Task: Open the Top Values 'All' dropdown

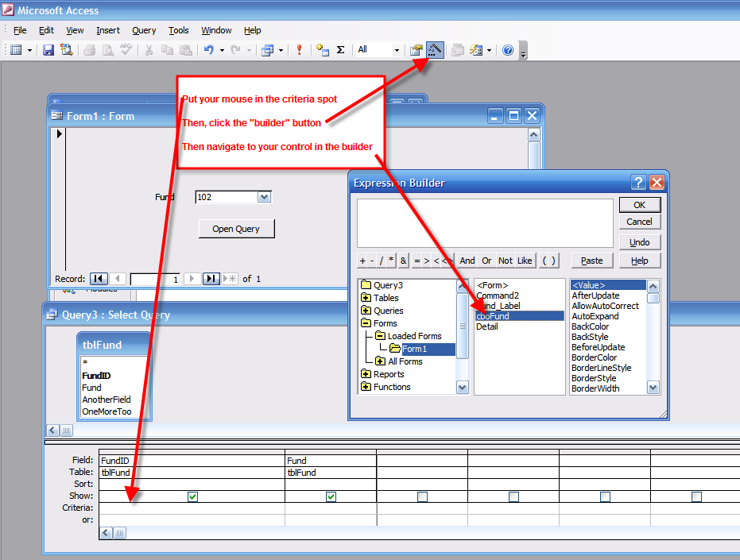Action: point(397,50)
